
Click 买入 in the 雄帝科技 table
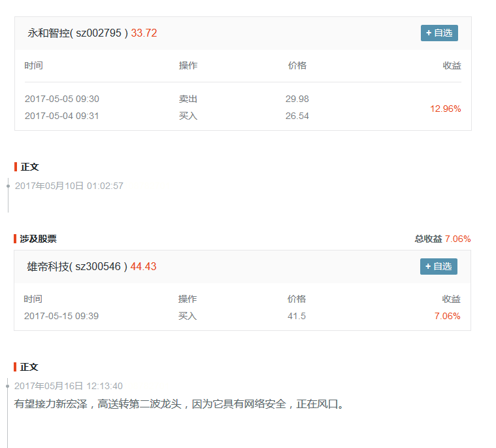click(x=188, y=316)
